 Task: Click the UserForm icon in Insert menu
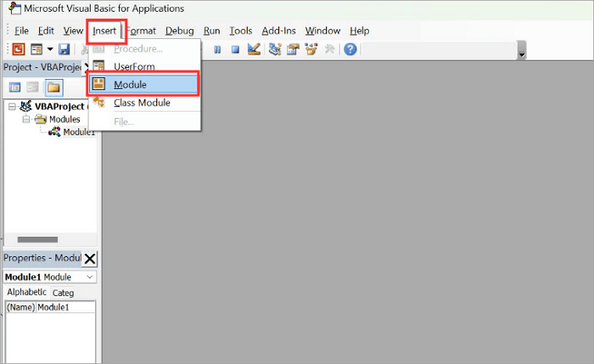point(99,66)
